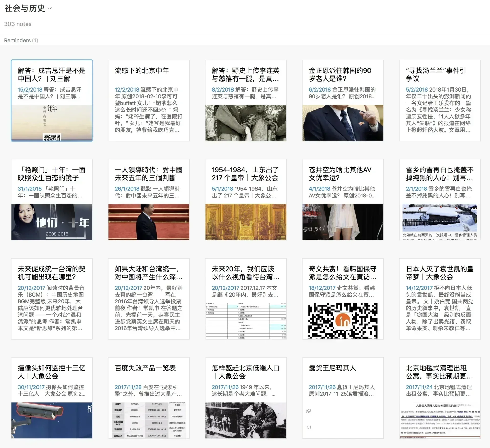Open the 艳照门十年 note thumbnail
490x448 pixels.
(52, 222)
